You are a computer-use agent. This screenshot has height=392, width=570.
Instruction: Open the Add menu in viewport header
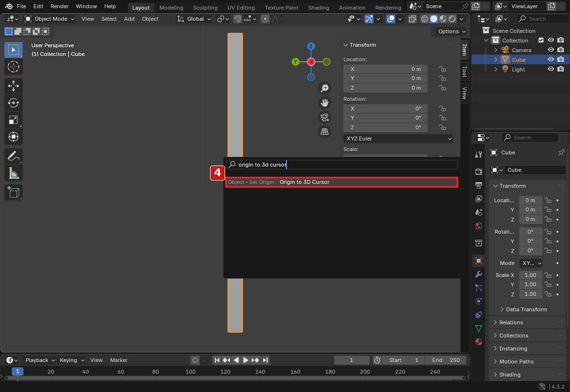tap(129, 19)
